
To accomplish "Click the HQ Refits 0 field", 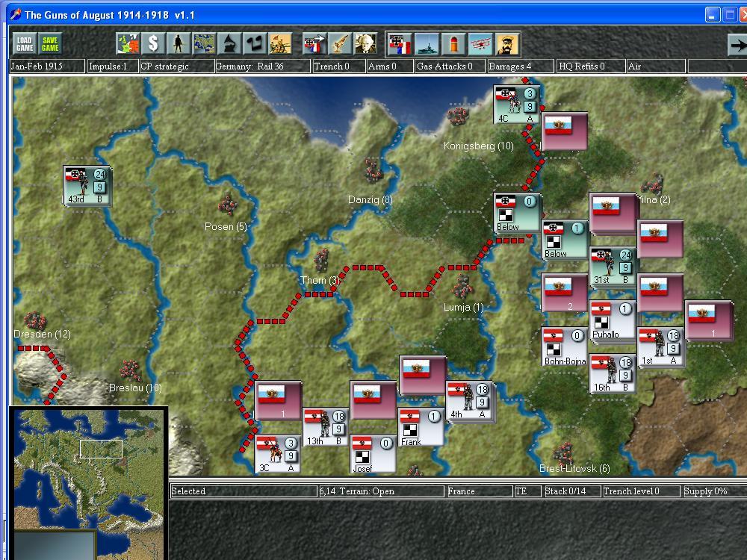I will 591,66.
